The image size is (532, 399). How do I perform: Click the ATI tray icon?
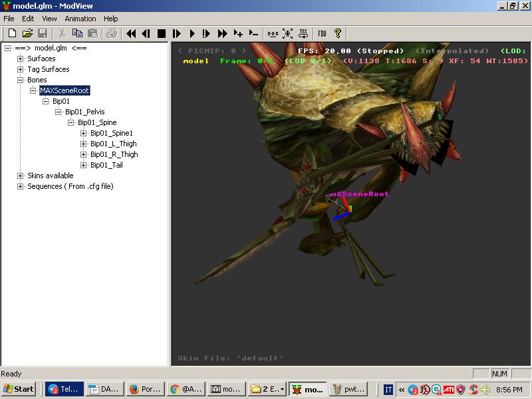point(448,390)
